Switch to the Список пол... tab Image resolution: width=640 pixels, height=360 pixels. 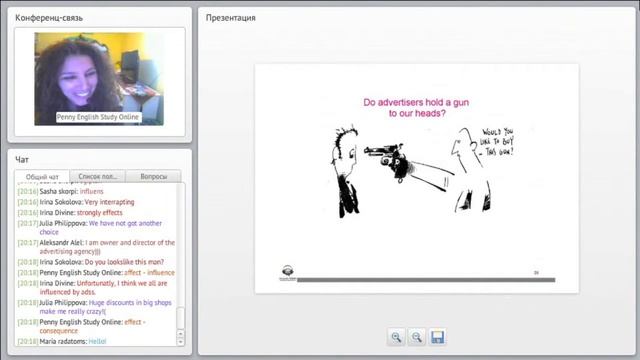[98, 176]
